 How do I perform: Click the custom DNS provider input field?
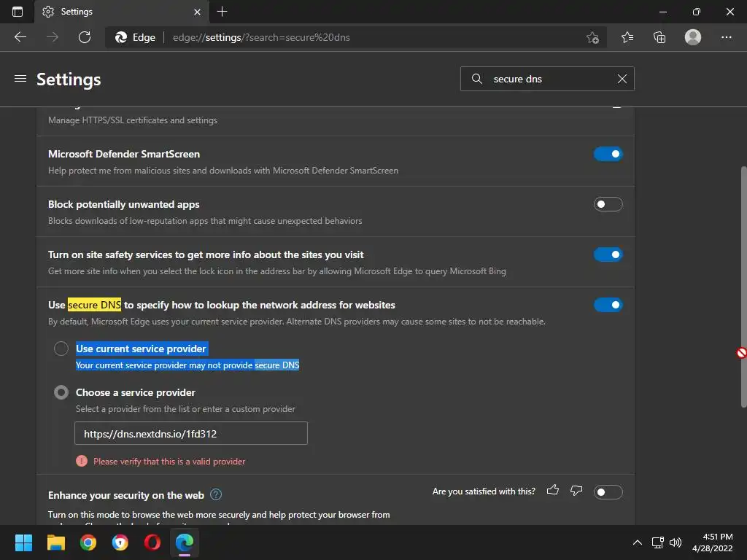(191, 433)
